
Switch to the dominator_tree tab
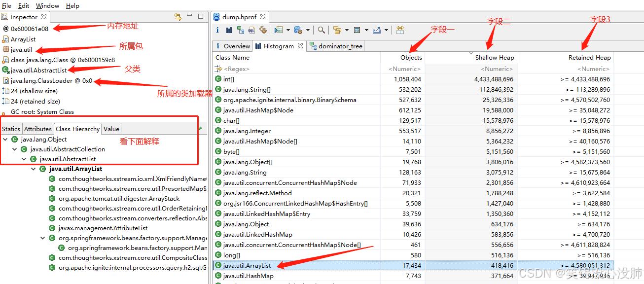[336, 46]
